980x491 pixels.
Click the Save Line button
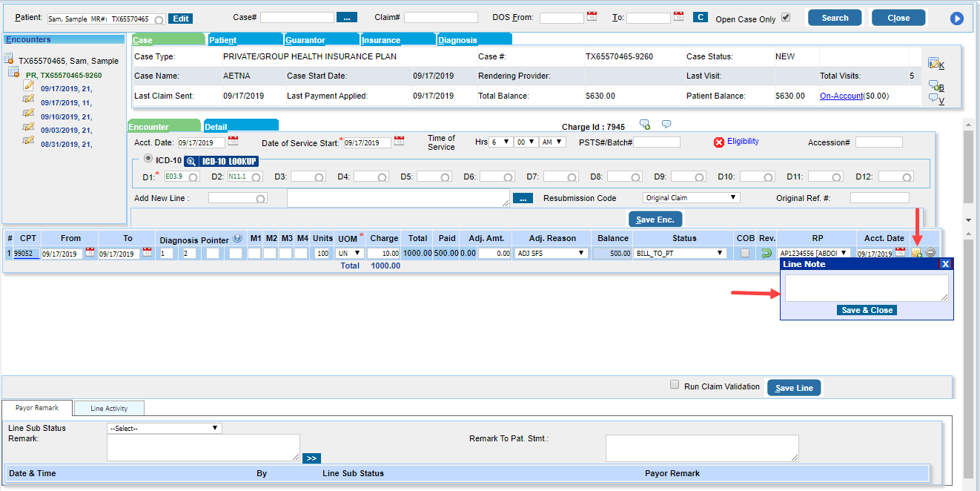point(794,388)
